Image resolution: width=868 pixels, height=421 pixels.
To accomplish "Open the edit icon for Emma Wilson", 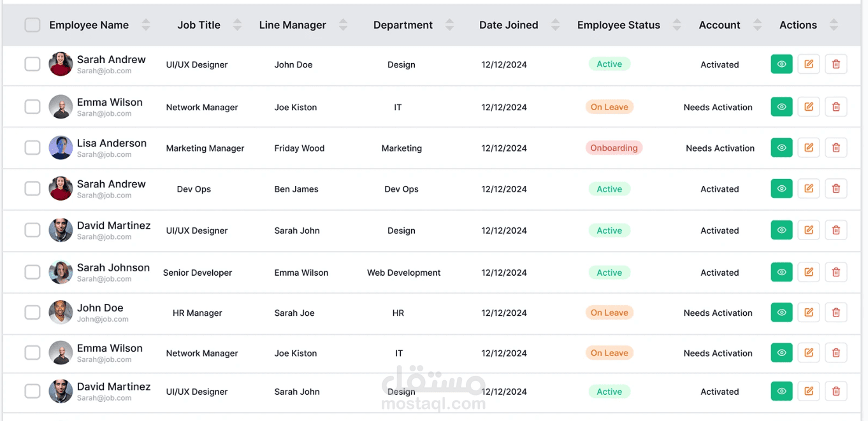I will [x=809, y=106].
